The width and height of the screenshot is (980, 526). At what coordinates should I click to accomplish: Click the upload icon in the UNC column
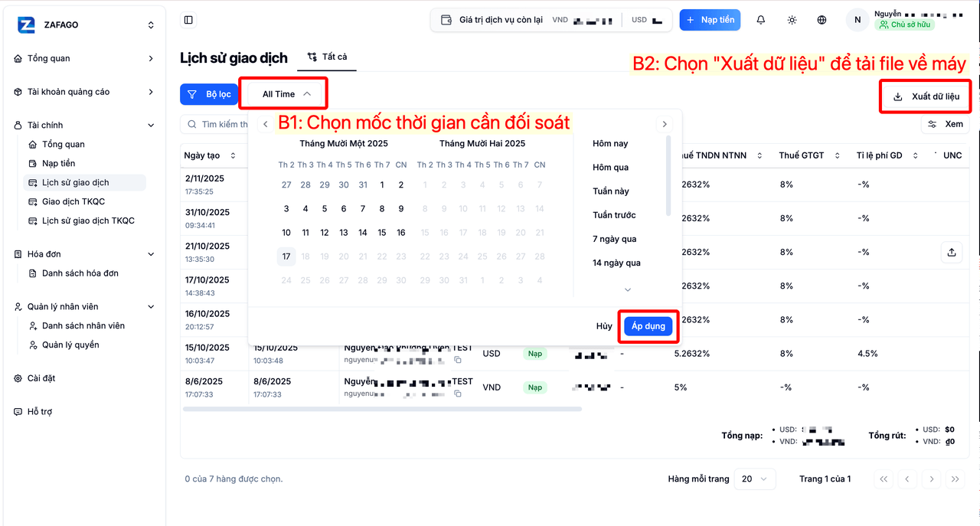pyautogui.click(x=952, y=252)
